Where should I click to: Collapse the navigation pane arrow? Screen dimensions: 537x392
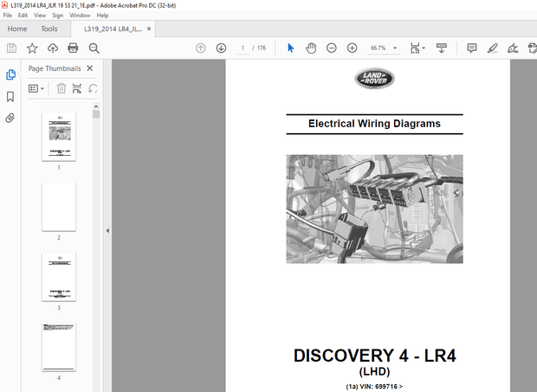[107, 230]
